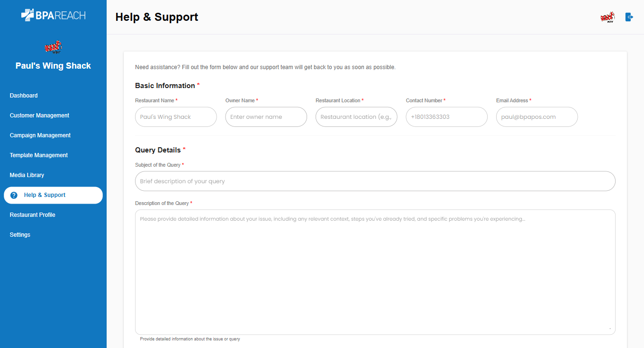Click the Restaurant Name input field
644x348 pixels.
click(x=176, y=117)
